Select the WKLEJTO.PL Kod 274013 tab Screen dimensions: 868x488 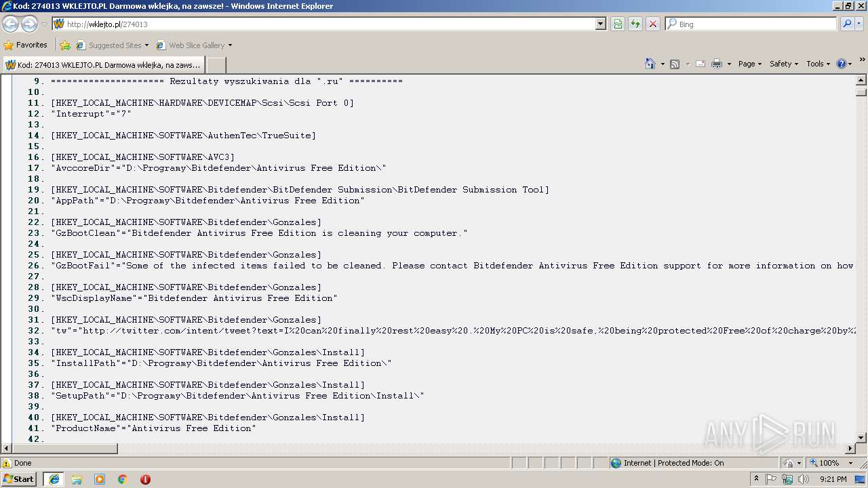click(x=103, y=65)
